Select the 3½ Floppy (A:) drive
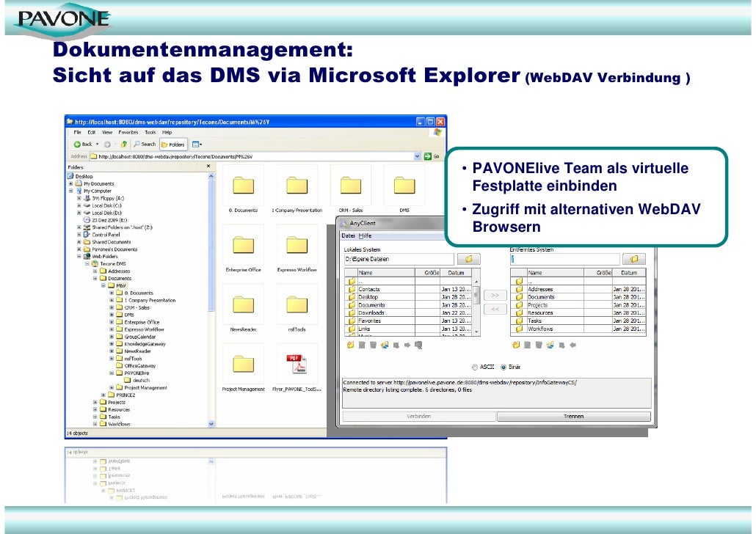This screenshot has width=756, height=534. (103, 198)
